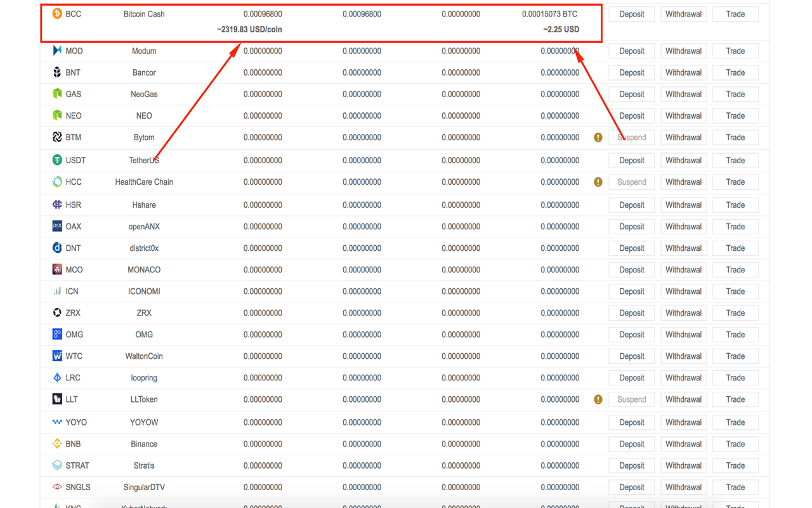
Task: Deposit ICONOMI ICN
Action: 631,291
